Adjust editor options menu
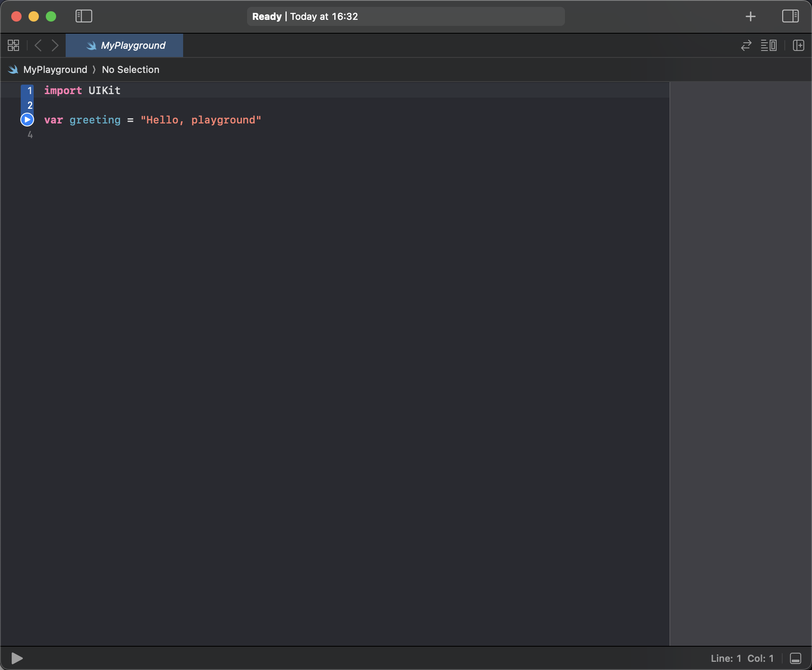This screenshot has width=812, height=670. 769,45
